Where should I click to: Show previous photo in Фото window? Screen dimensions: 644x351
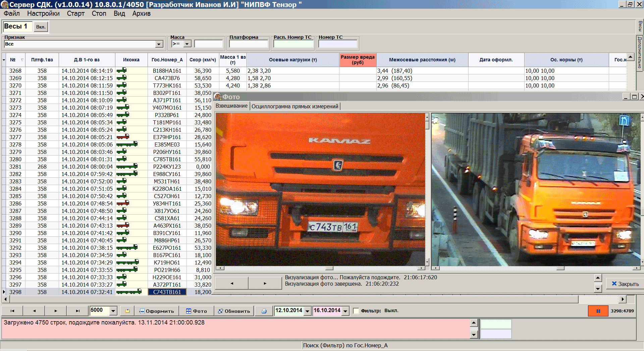[231, 283]
